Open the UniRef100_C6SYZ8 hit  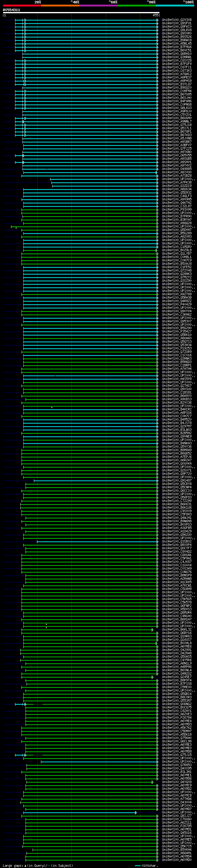pos(177,61)
